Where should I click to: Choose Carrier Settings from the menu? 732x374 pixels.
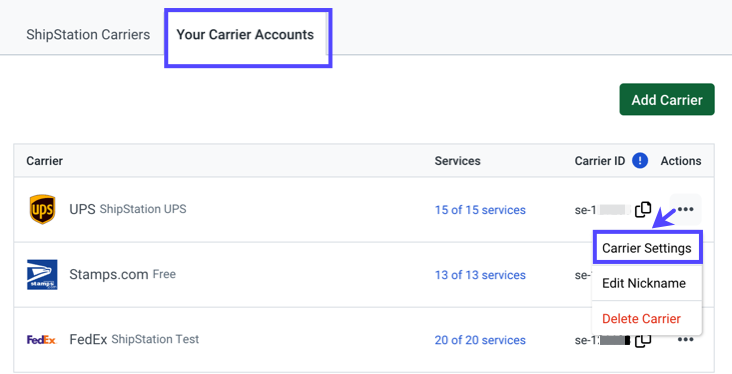coord(647,248)
